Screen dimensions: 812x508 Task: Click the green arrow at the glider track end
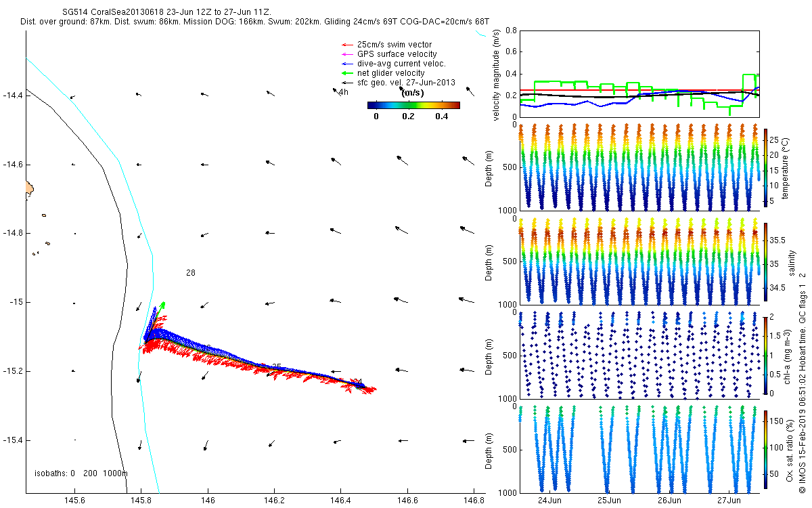coord(162,304)
